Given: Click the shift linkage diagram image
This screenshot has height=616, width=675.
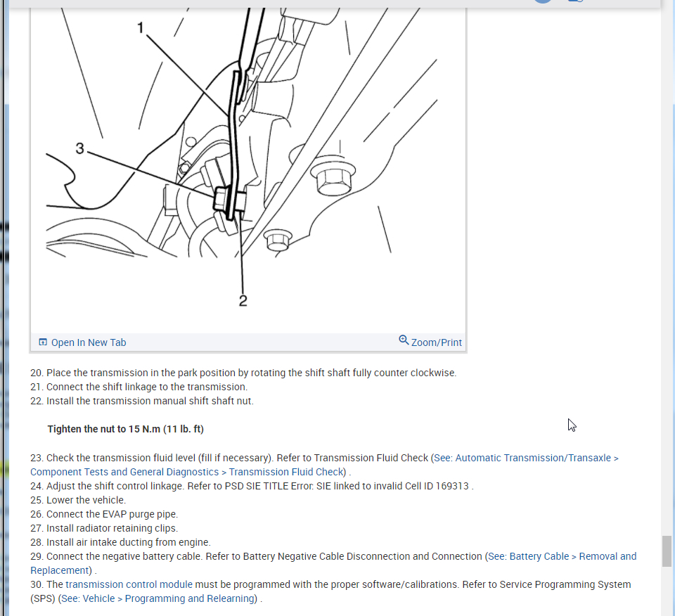Looking at the screenshot, I should click(x=248, y=168).
